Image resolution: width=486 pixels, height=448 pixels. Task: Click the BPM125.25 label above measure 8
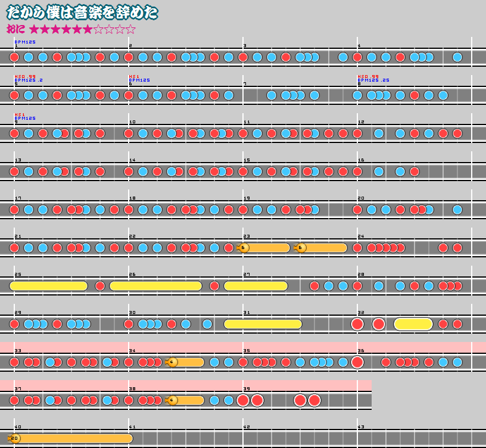(x=373, y=80)
